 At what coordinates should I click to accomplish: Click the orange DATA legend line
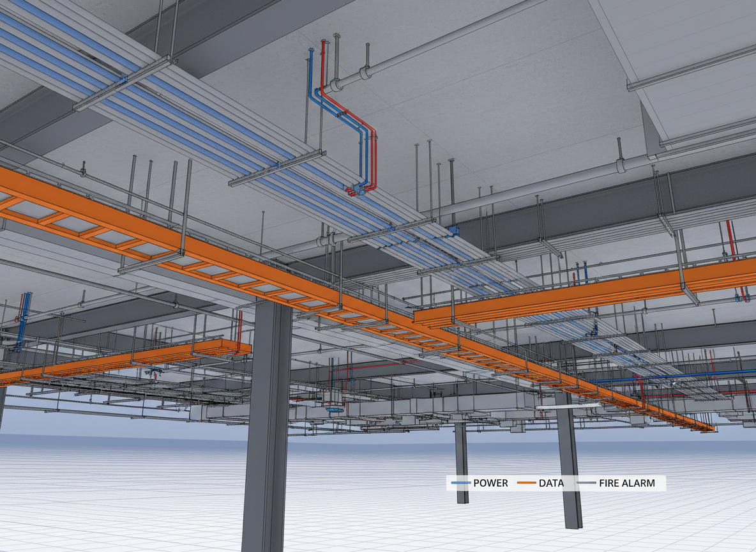point(527,483)
